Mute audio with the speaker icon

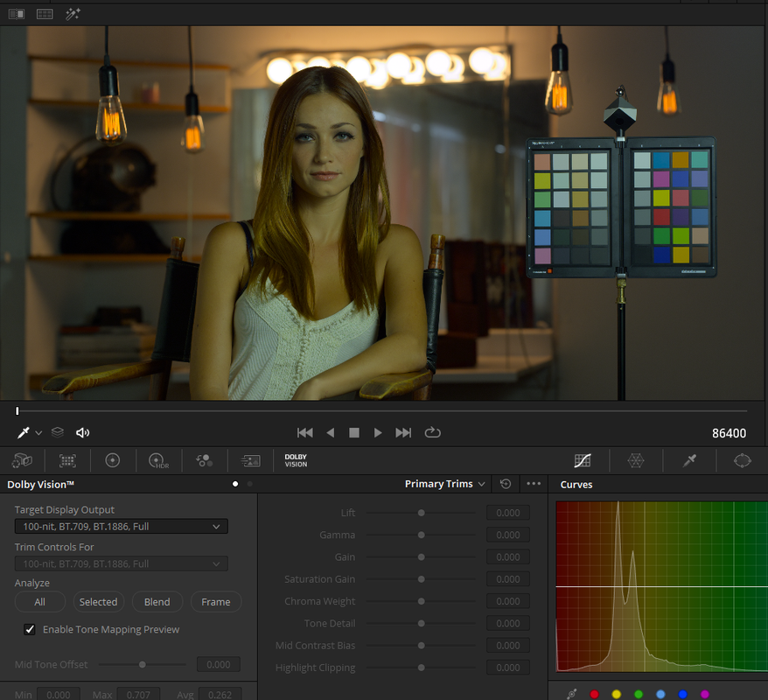coord(83,432)
